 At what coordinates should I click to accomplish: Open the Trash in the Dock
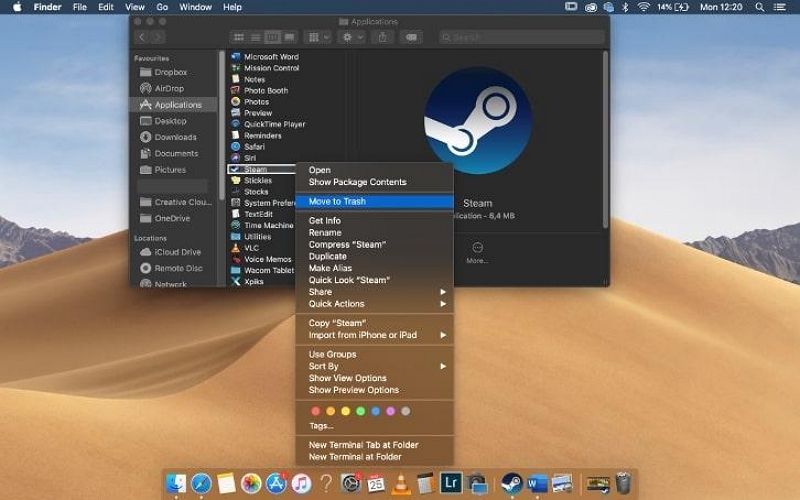click(x=623, y=483)
